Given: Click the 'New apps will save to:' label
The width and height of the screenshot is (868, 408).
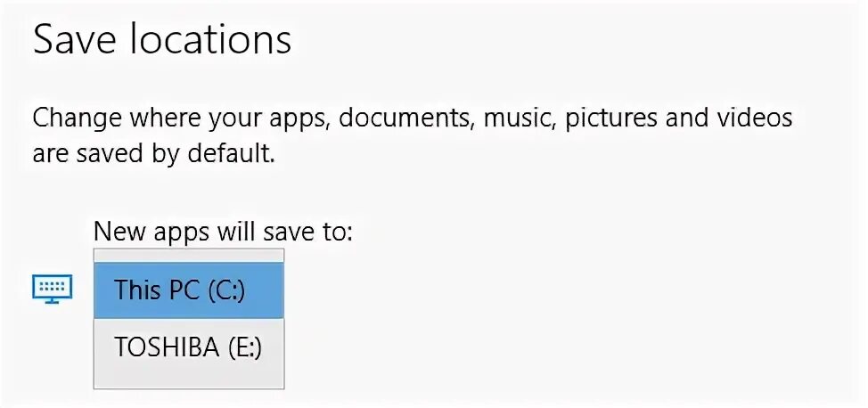Looking at the screenshot, I should coord(223,232).
